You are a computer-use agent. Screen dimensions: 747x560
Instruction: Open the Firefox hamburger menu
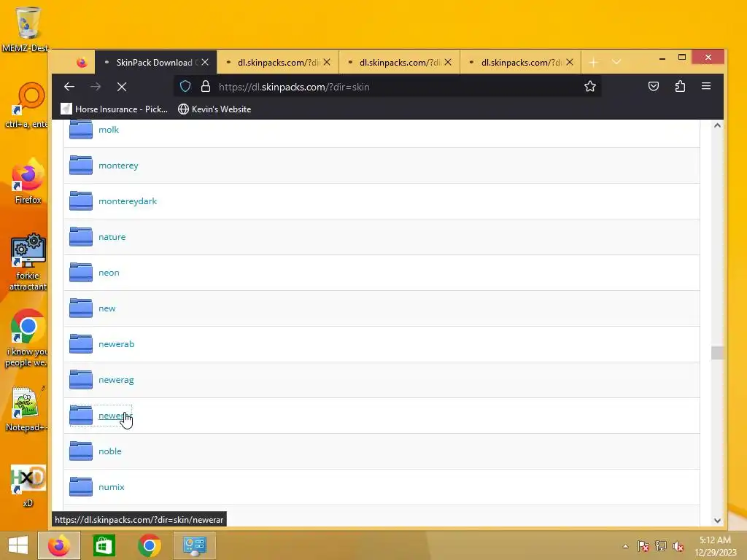coord(706,86)
